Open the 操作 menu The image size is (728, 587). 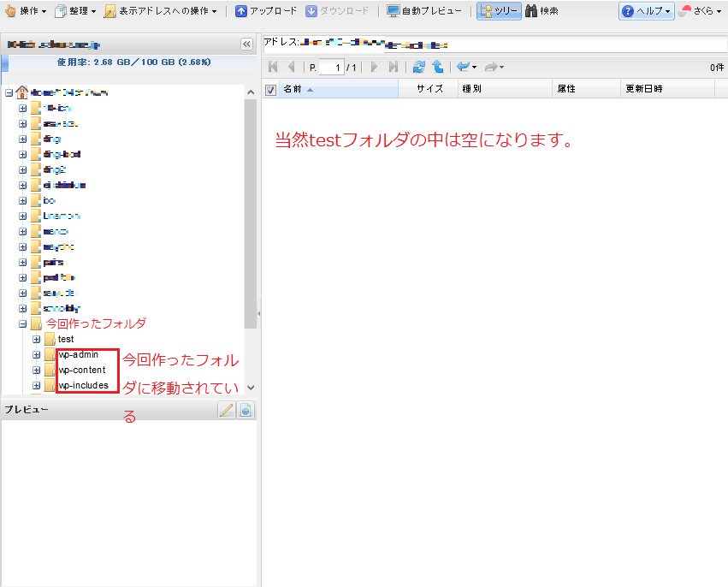(26, 11)
